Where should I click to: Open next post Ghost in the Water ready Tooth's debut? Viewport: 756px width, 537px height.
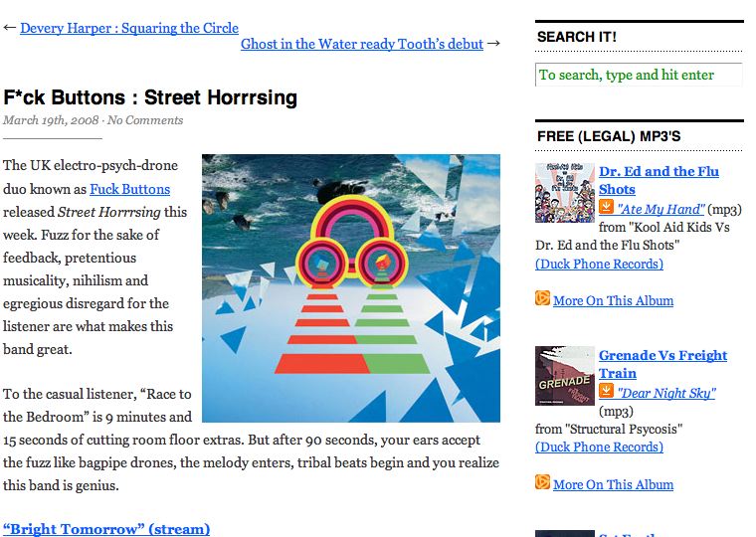pos(362,44)
